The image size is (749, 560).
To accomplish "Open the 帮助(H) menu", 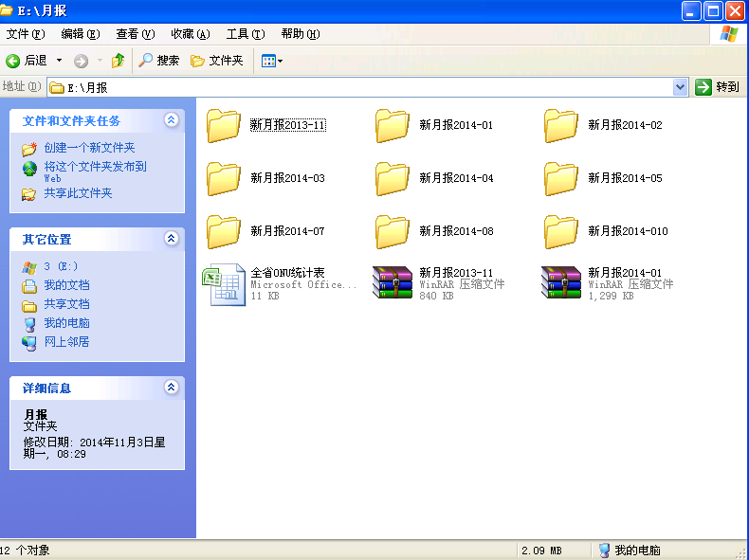I will (x=300, y=34).
